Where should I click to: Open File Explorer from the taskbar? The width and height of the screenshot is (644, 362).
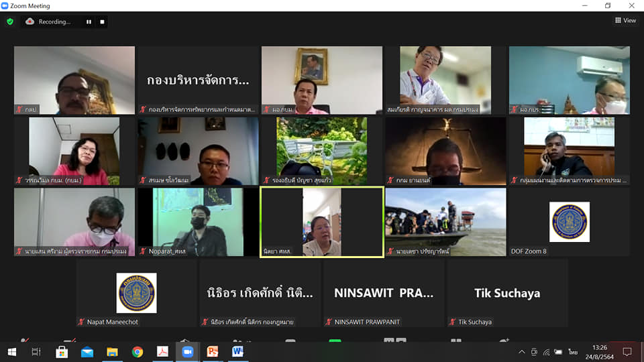112,352
